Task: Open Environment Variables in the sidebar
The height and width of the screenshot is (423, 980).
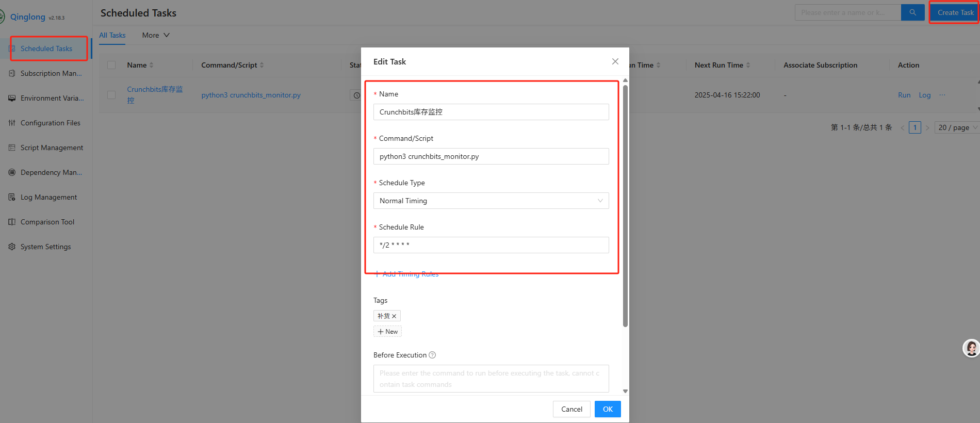Action: click(52, 98)
